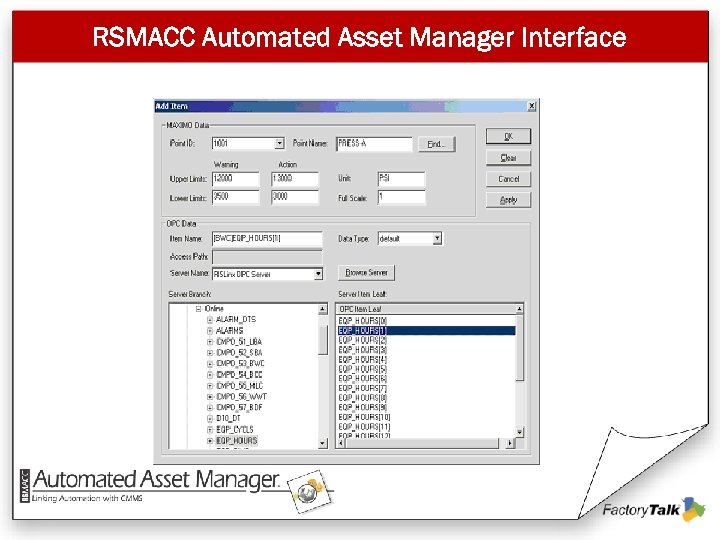Expand the CMPD_55_MLC tree node
Image resolution: width=720 pixels, height=540 pixels.
pos(210,386)
